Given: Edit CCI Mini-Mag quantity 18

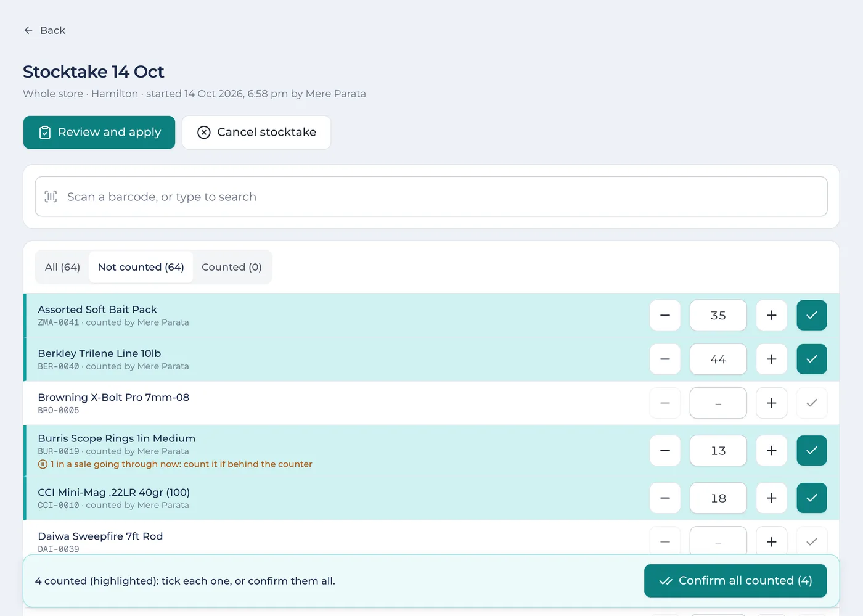Looking at the screenshot, I should point(718,498).
